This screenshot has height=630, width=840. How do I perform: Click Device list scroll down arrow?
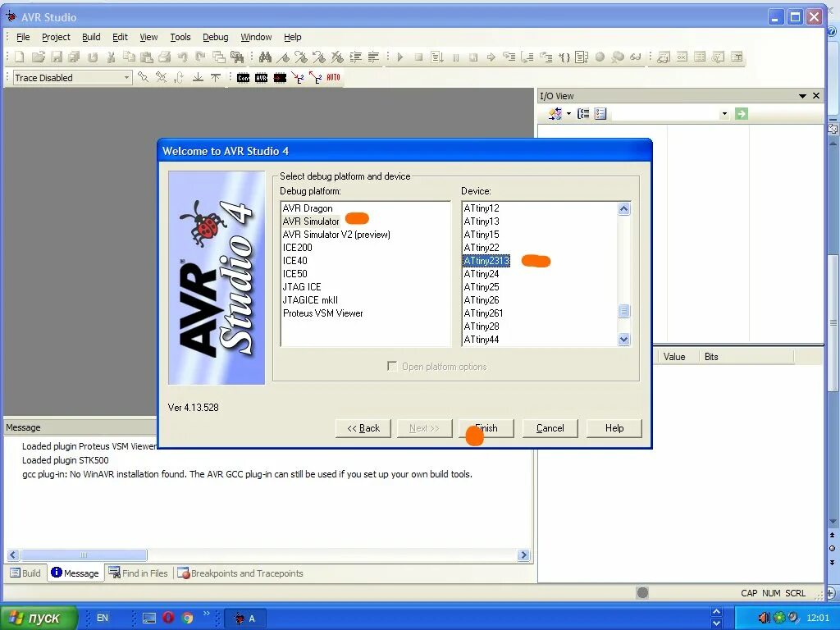tap(623, 339)
